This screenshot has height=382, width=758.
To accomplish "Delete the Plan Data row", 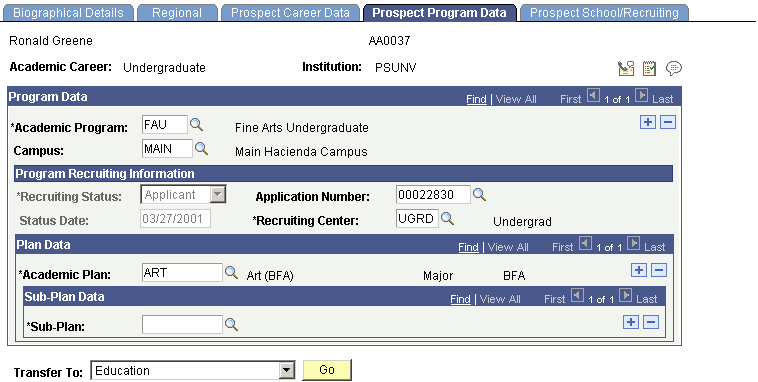I will 659,270.
